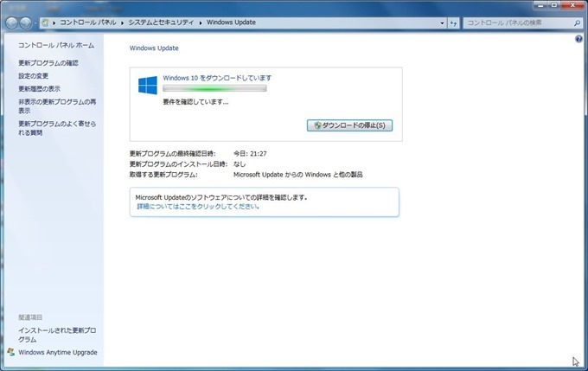Go forward with the Forward arrow button
This screenshot has width=588, height=371.
click(x=25, y=23)
